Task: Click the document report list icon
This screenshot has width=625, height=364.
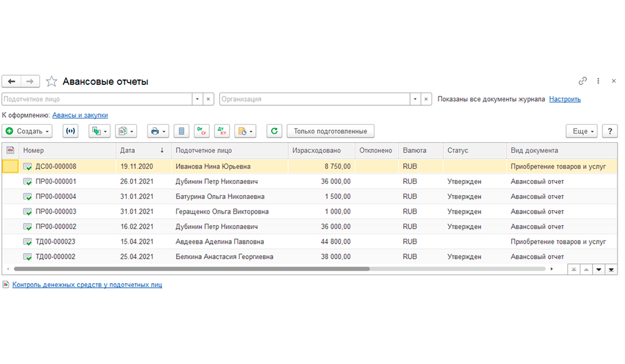Action: point(181,131)
